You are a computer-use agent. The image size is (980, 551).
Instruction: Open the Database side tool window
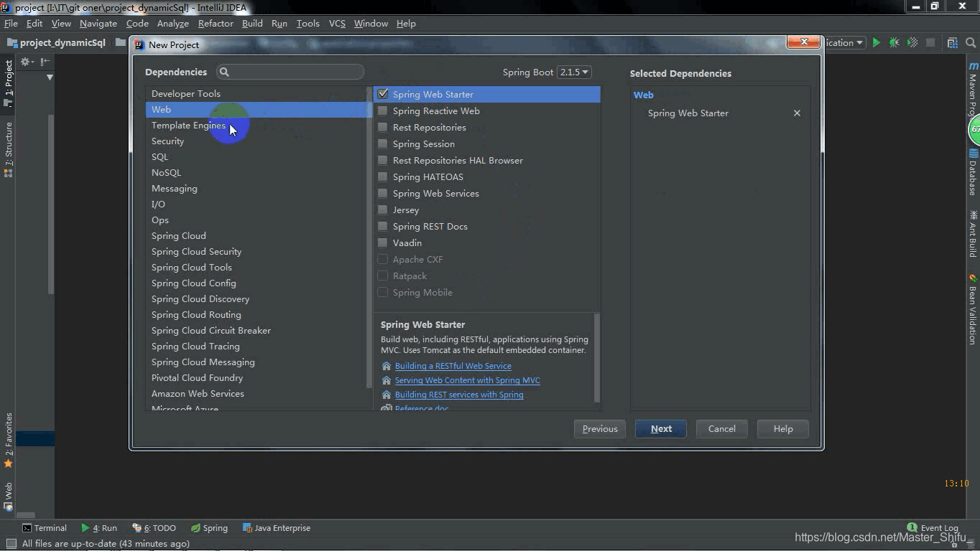click(x=974, y=171)
